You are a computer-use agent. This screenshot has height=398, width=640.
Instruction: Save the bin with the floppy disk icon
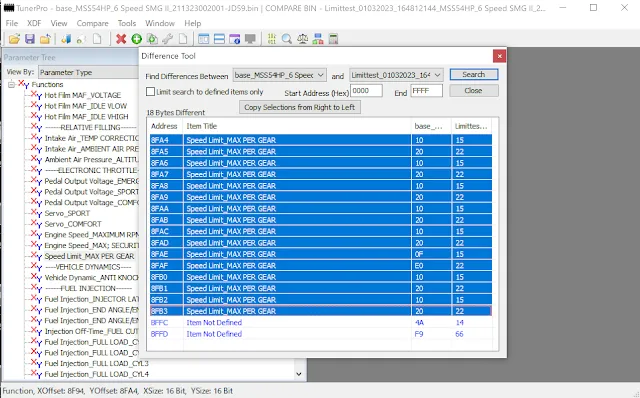pyautogui.click(x=30, y=39)
